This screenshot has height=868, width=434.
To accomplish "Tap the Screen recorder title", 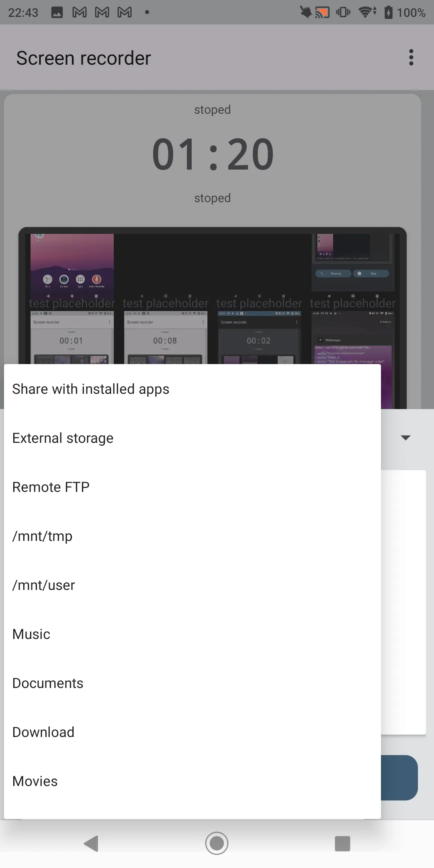I will (84, 58).
